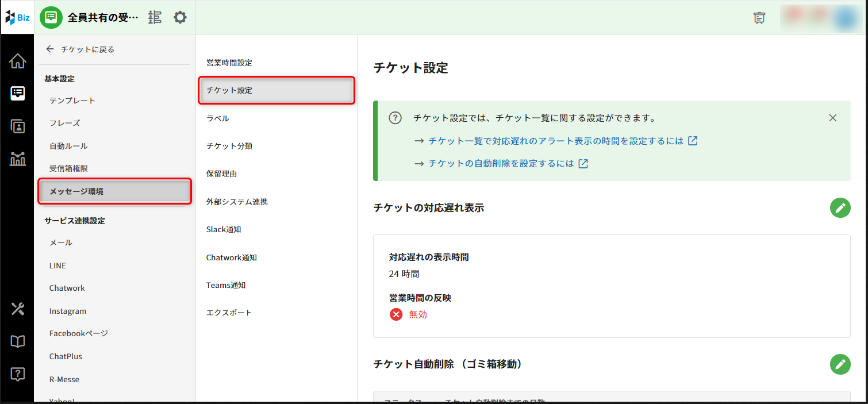Open link about チケットの自動削除 setup
Viewport: 868px width, 404px height.
coord(501,163)
